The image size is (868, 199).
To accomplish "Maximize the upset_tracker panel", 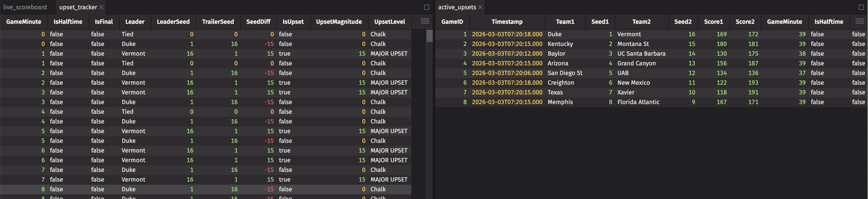I will tap(426, 7).
